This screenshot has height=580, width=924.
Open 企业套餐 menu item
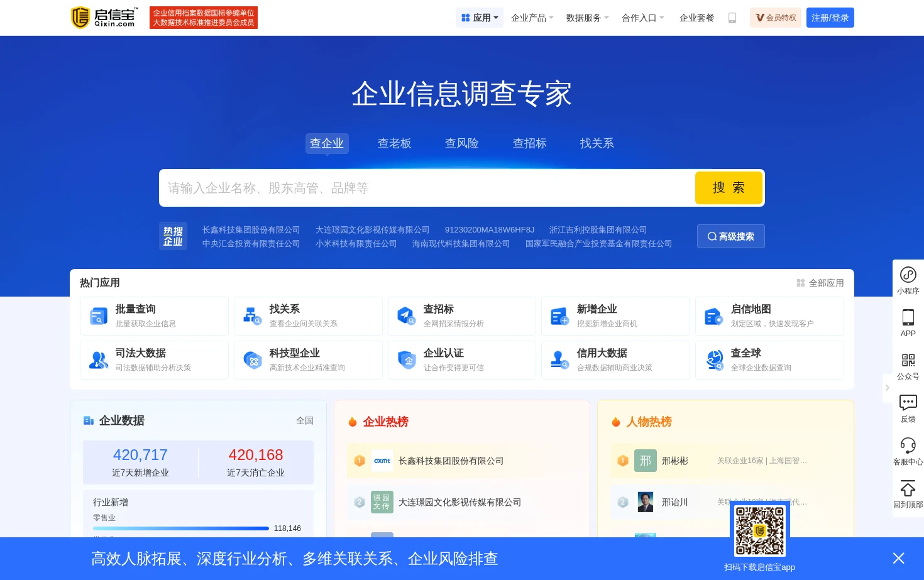coord(697,18)
